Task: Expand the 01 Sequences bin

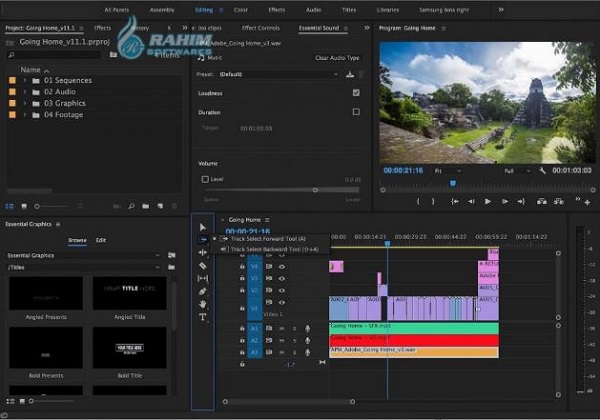Action: [x=23, y=80]
